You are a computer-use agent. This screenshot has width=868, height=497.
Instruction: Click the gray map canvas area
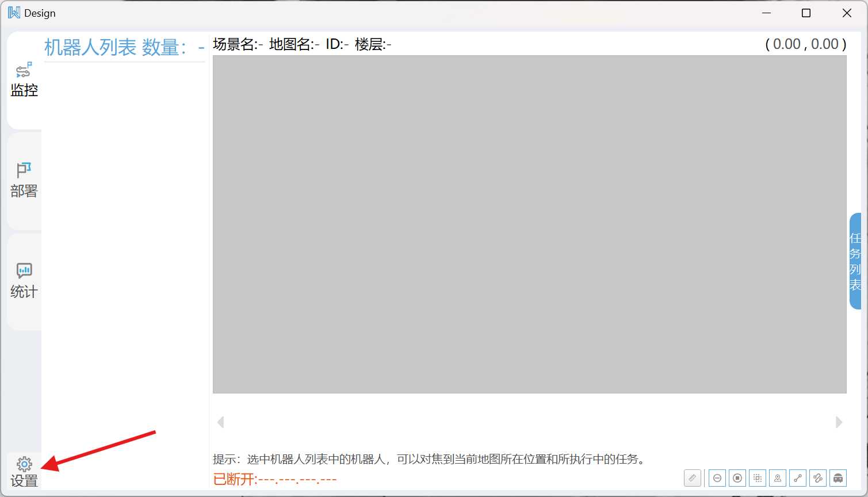coord(529,224)
